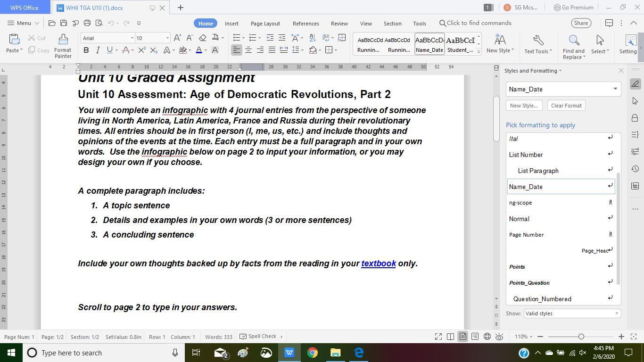
Task: Open Find and Replace tool
Action: (573, 46)
